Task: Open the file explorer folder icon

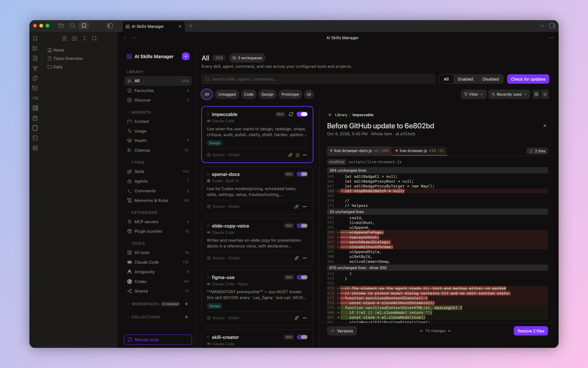Action: coord(61,26)
